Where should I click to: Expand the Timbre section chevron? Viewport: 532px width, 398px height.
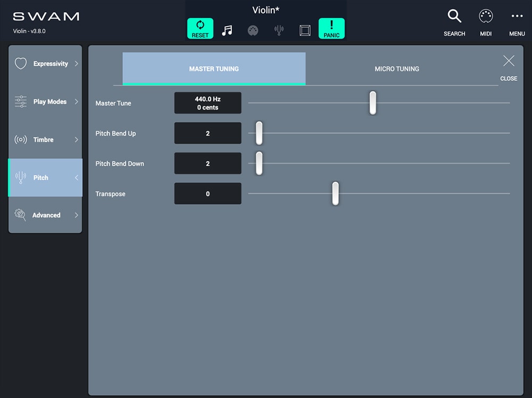click(76, 139)
